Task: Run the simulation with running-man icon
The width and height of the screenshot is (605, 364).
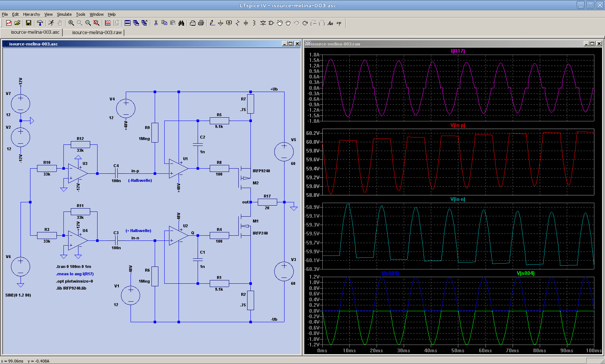Action: click(x=51, y=23)
